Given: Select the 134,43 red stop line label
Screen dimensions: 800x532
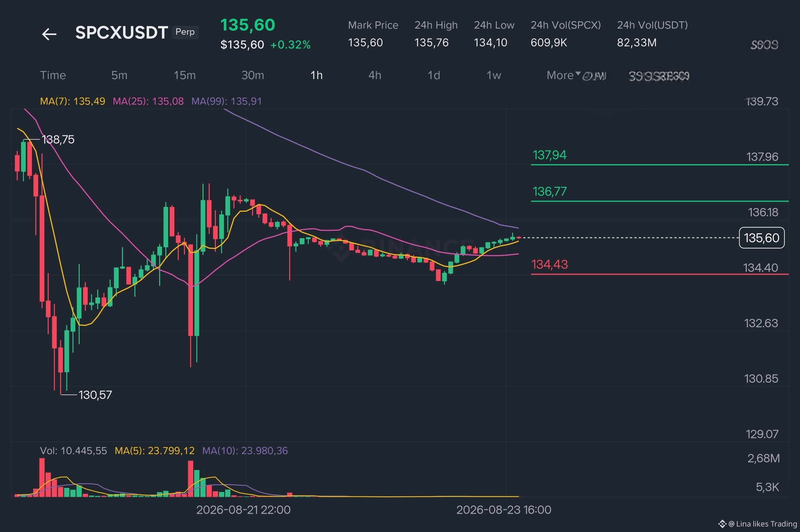Looking at the screenshot, I should point(549,265).
